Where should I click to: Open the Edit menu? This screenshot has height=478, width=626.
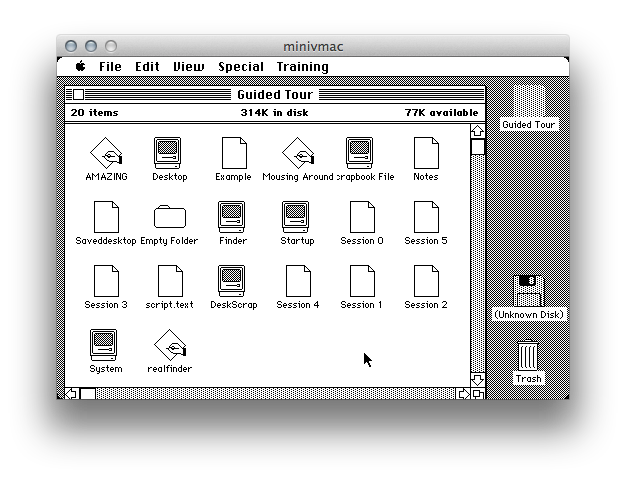pyautogui.click(x=147, y=67)
